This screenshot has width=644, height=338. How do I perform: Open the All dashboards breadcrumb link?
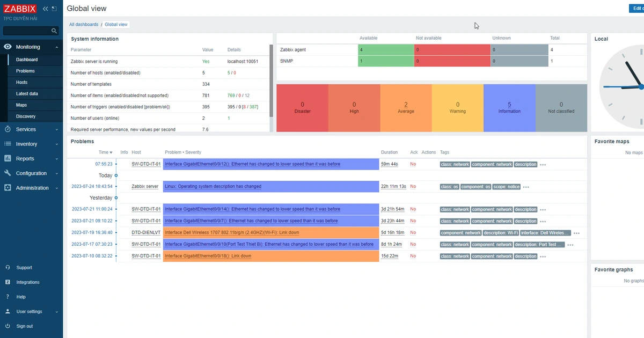[84, 24]
